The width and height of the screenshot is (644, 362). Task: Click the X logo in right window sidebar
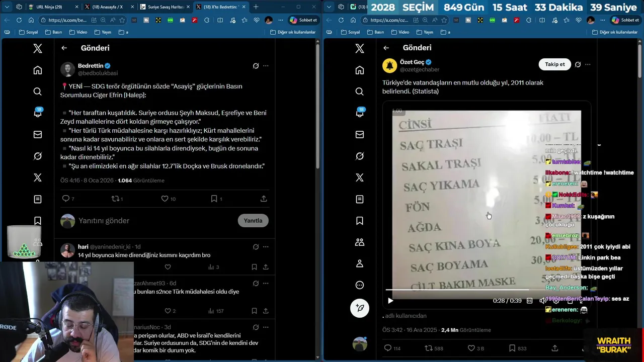point(360,48)
